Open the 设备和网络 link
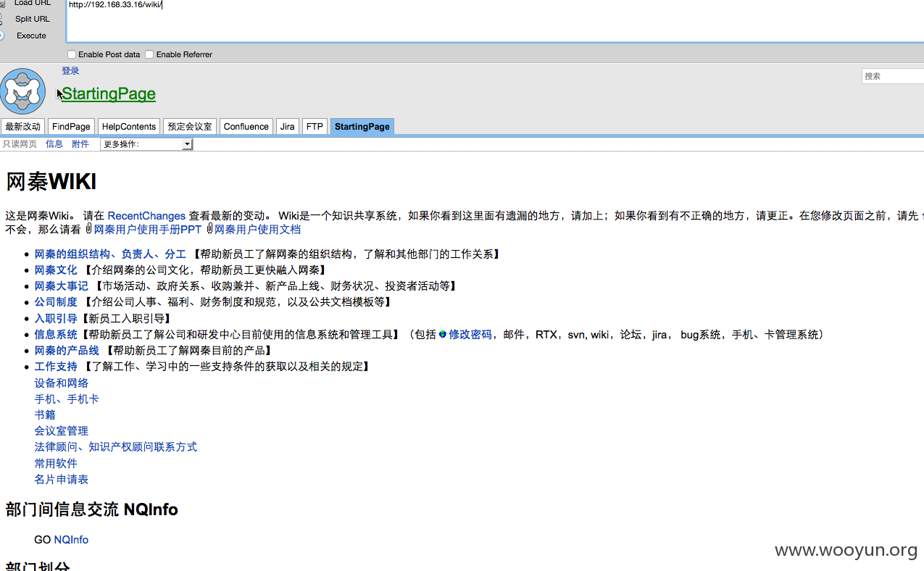 (61, 383)
